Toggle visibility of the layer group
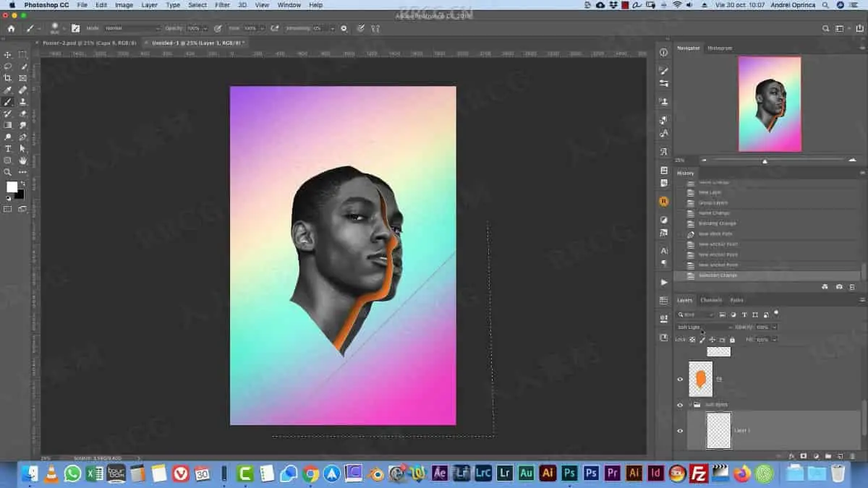 point(680,405)
